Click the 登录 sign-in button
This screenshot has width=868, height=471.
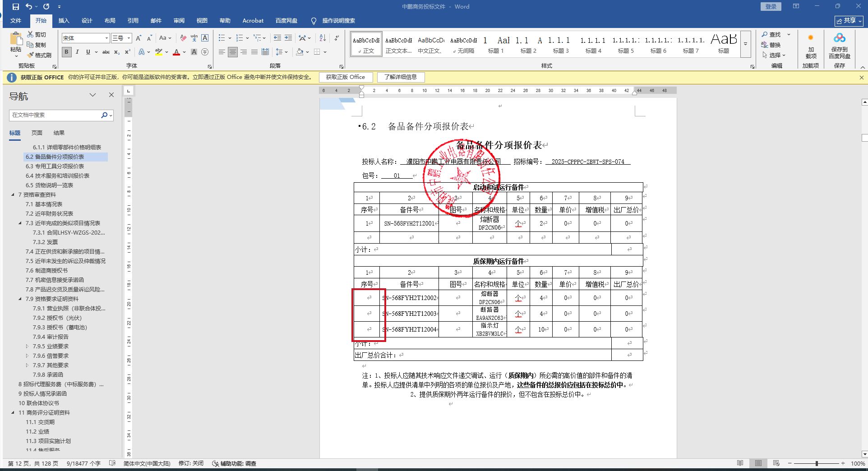pos(771,6)
